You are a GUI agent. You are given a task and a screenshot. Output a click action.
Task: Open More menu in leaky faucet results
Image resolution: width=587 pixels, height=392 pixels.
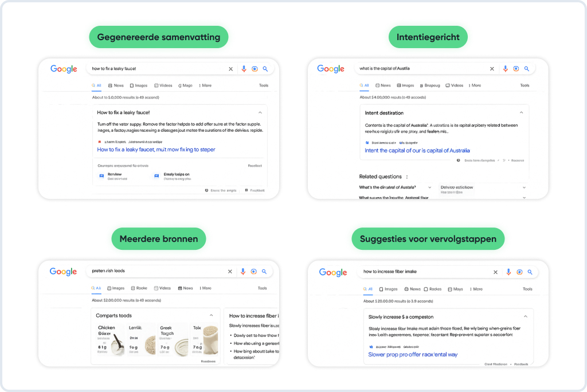click(x=205, y=85)
